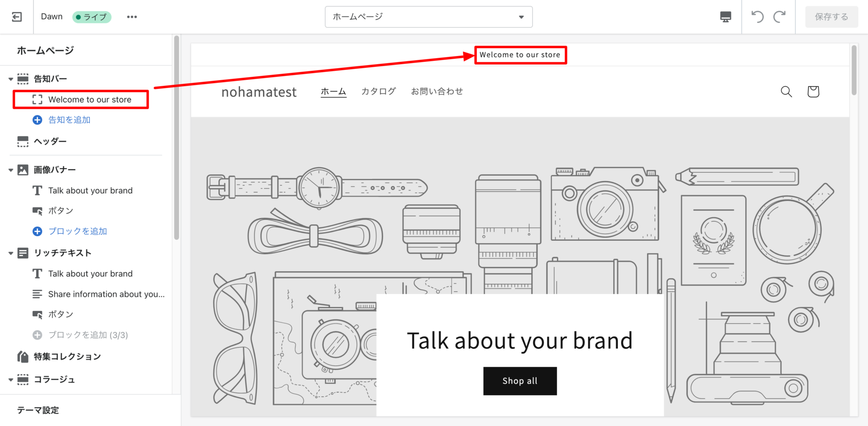Click the desktop preview monitor icon

tap(725, 17)
